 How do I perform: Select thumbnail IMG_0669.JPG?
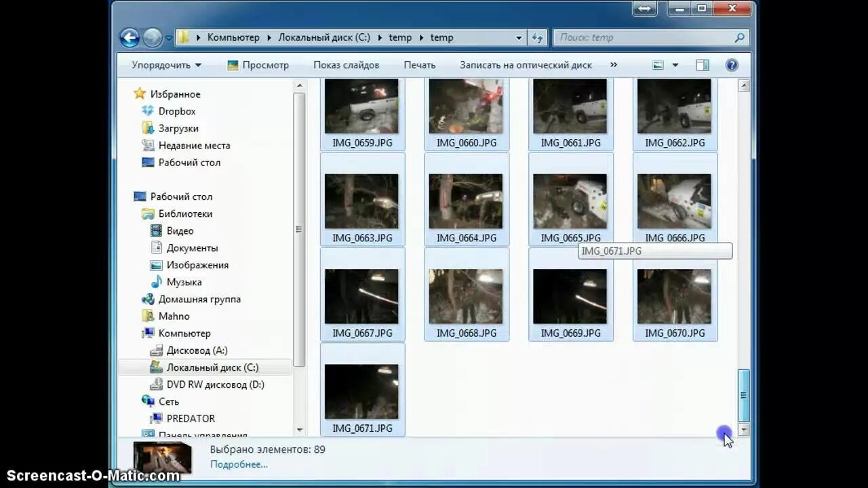click(x=571, y=295)
